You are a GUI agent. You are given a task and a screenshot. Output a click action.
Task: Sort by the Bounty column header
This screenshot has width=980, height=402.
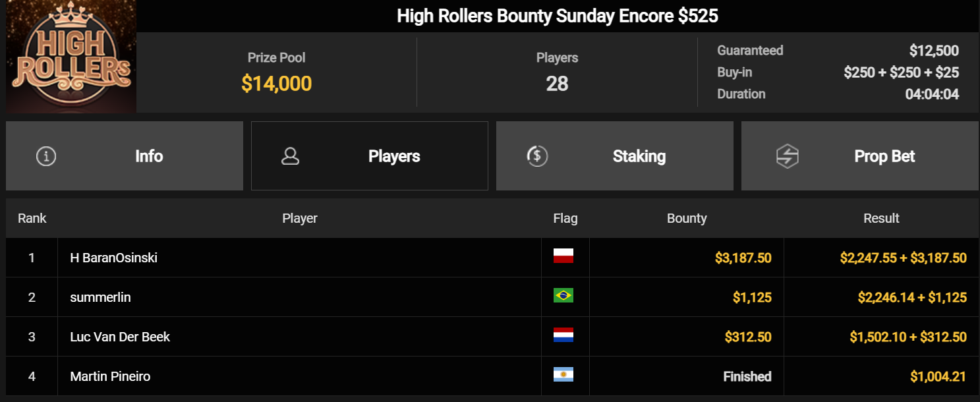pos(687,218)
